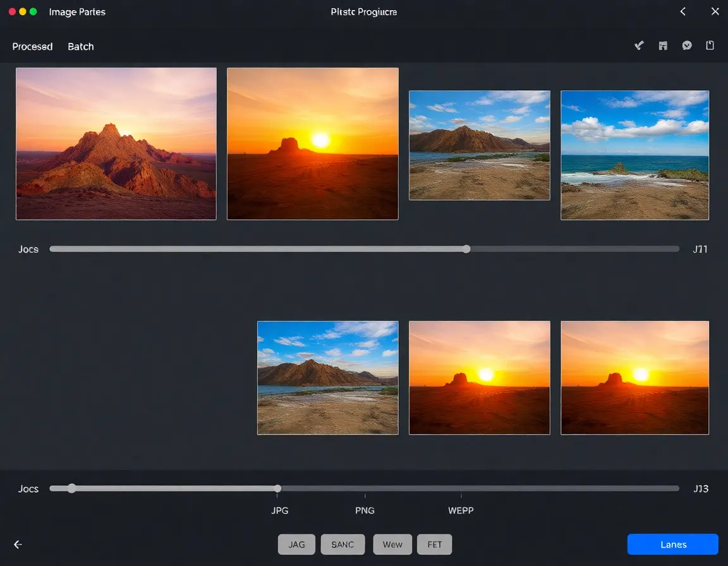Open the large red mountain sunset thumbnail
Image resolution: width=728 pixels, height=566 pixels.
(116, 143)
